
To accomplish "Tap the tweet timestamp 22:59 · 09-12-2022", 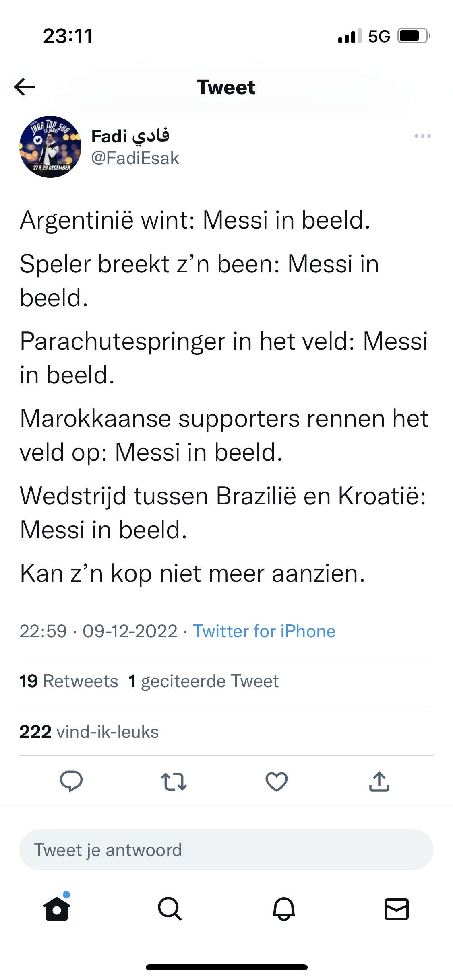I will (98, 631).
